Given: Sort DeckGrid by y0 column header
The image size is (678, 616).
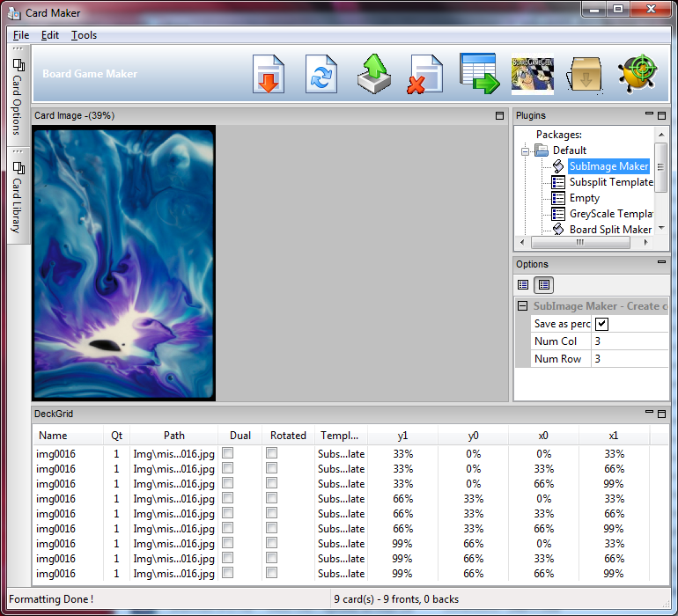Looking at the screenshot, I should coord(473,436).
